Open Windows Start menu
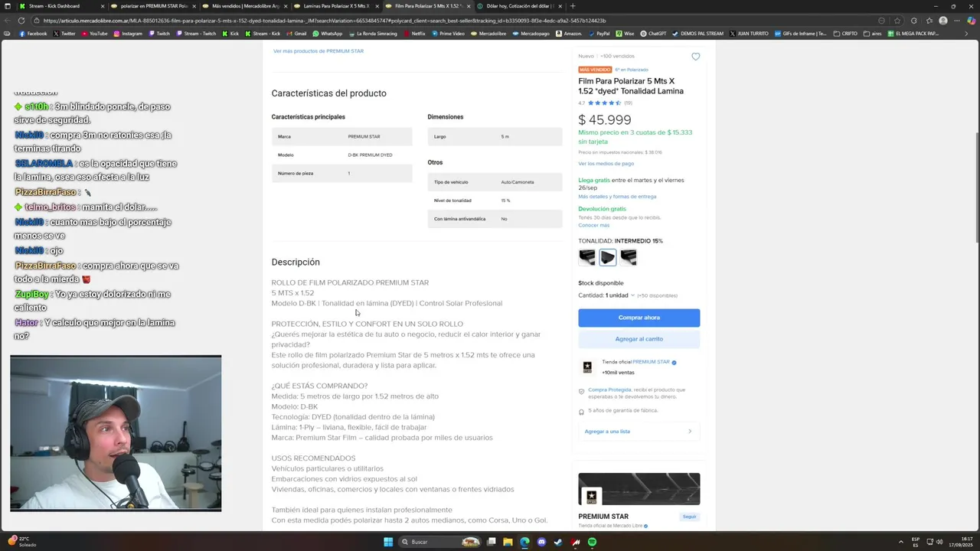 [x=388, y=542]
